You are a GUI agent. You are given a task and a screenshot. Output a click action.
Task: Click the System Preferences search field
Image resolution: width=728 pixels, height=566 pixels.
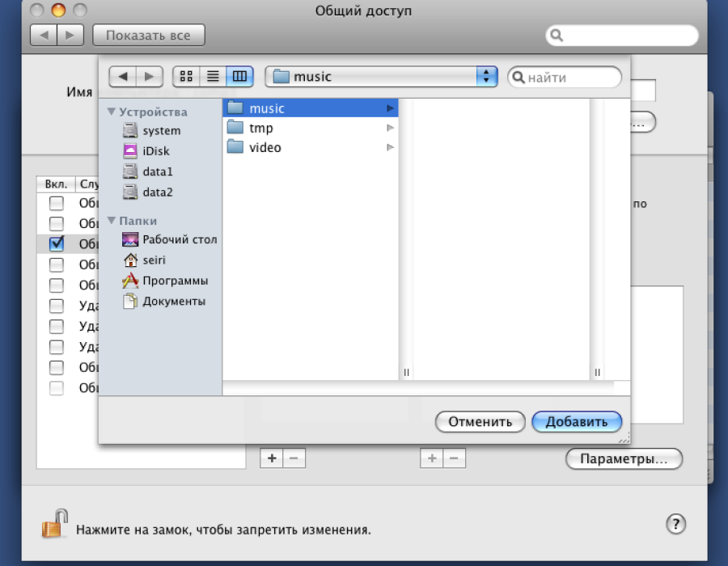pyautogui.click(x=622, y=36)
